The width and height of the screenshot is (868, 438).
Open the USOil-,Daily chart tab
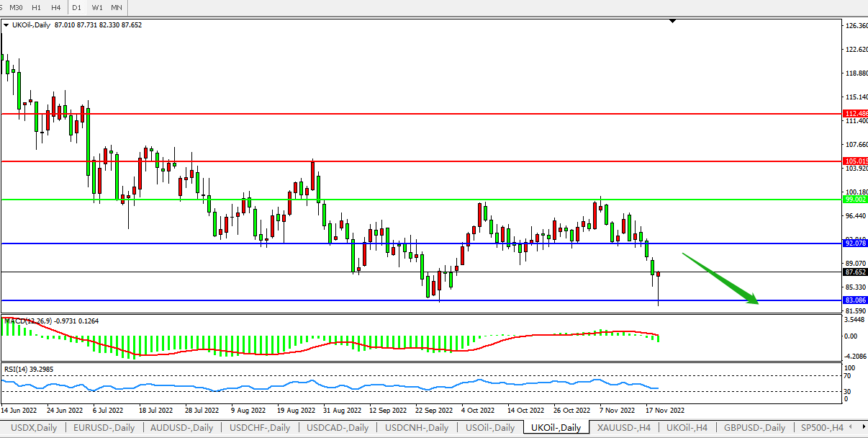(x=491, y=428)
